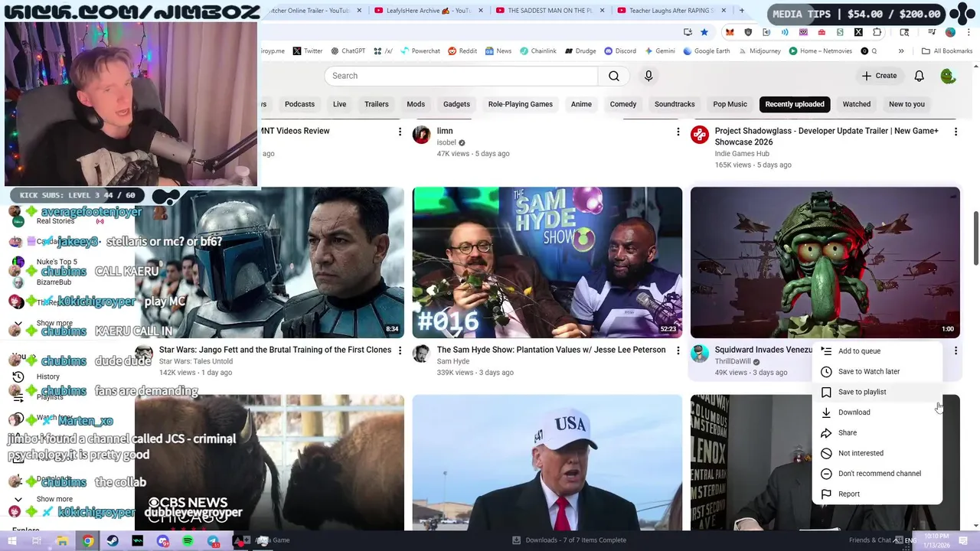This screenshot has width=980, height=551.
Task: Open Project Shadowglass video title
Action: (x=827, y=136)
